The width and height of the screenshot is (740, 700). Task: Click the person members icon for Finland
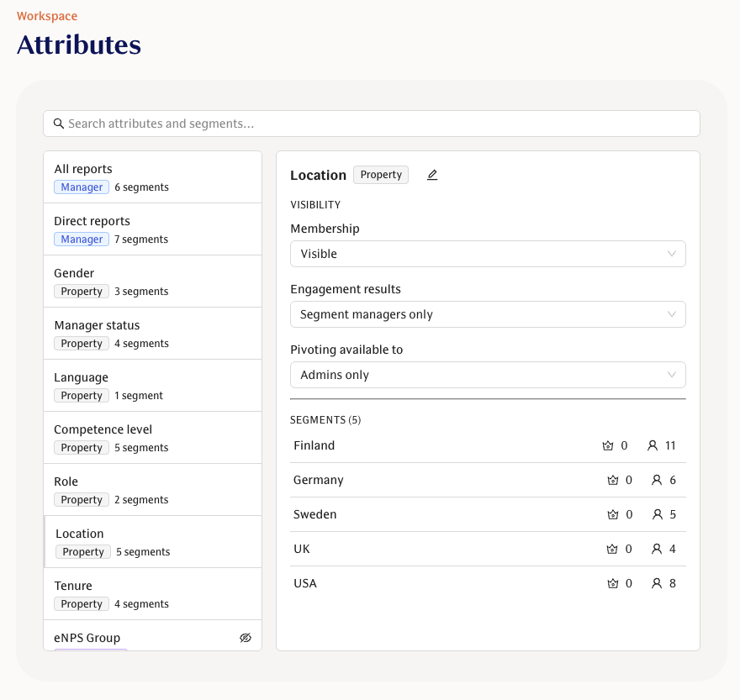coord(653,446)
